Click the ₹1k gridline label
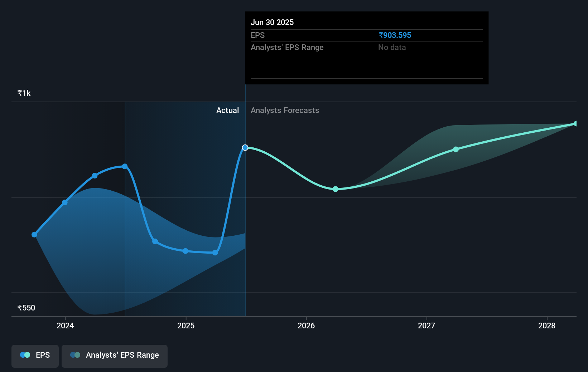 click(24, 93)
